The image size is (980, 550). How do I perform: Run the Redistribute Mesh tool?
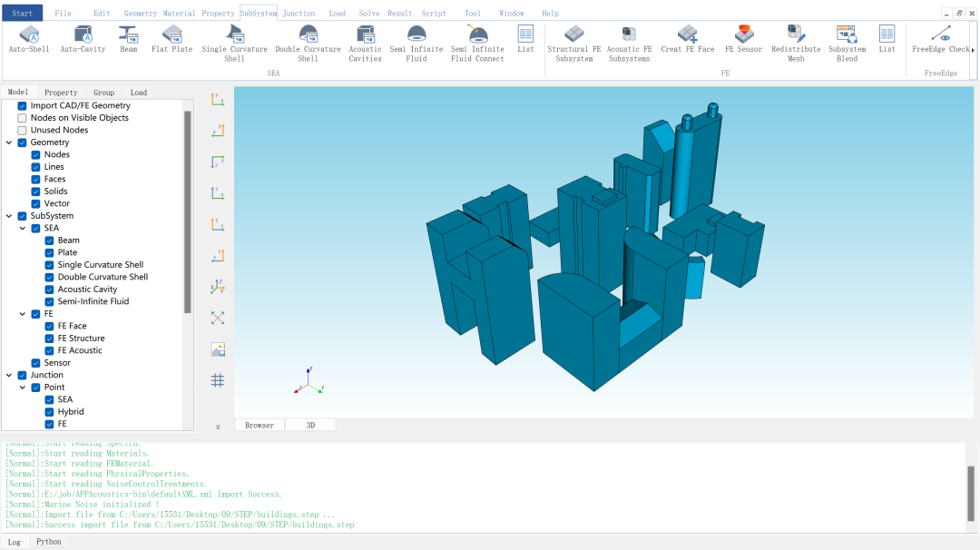(x=796, y=44)
